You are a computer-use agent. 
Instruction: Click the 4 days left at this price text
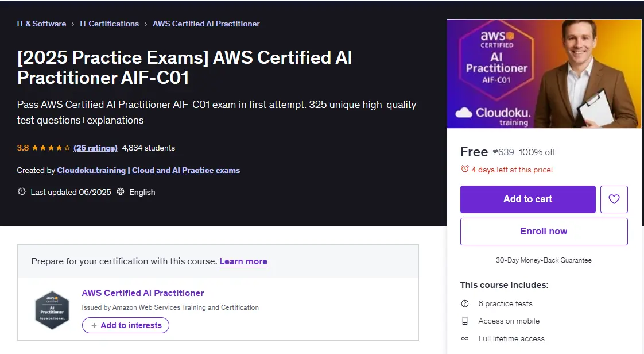click(512, 170)
